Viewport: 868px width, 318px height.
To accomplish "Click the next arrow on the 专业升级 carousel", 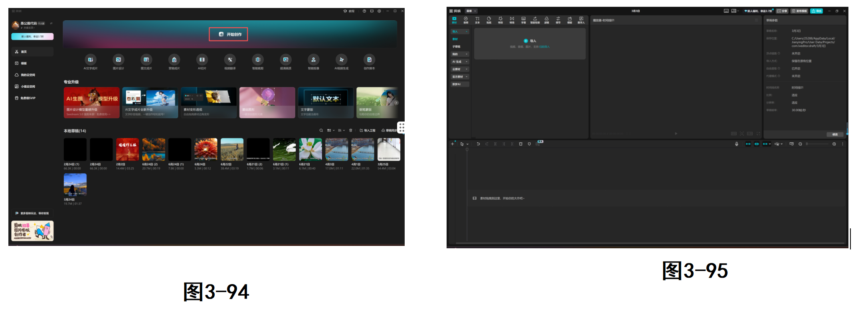I will [x=396, y=103].
